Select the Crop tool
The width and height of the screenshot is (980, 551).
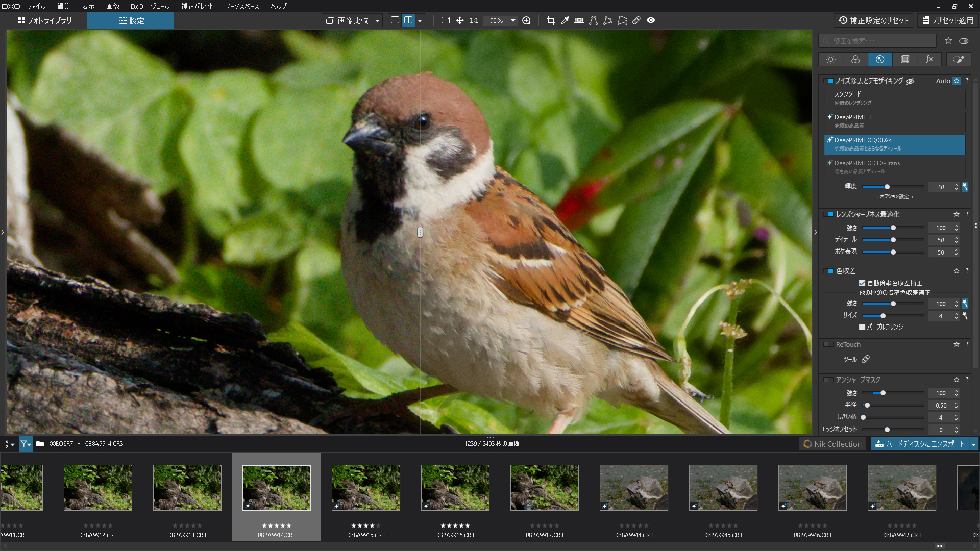[x=551, y=20]
